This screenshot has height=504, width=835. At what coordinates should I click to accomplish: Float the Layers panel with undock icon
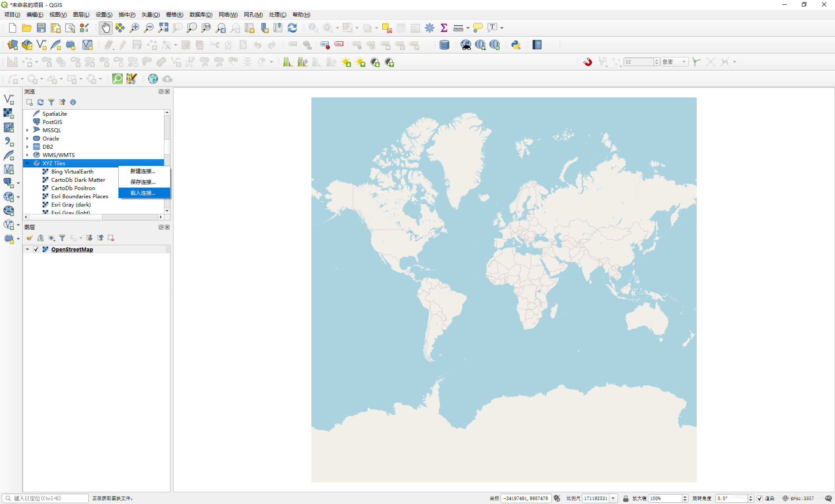161,227
